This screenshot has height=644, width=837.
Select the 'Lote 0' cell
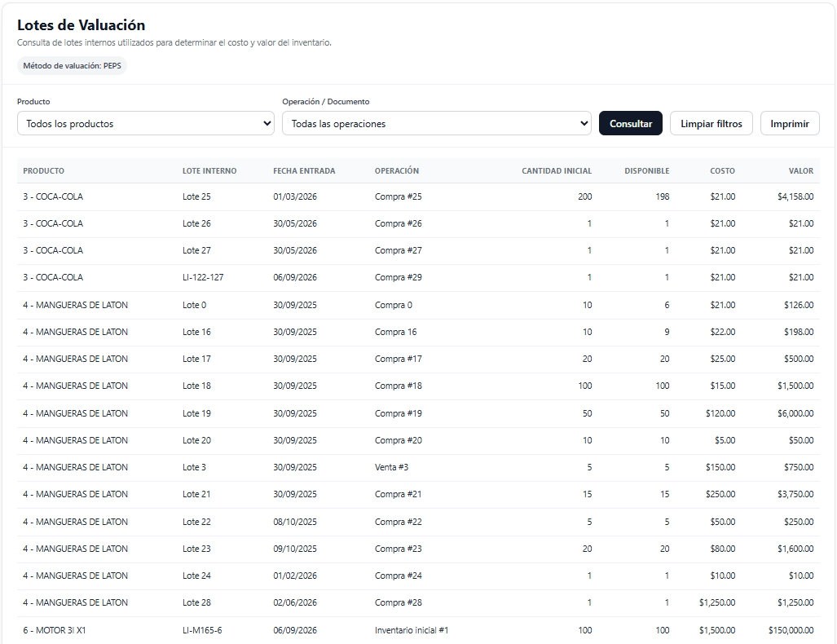pos(194,305)
